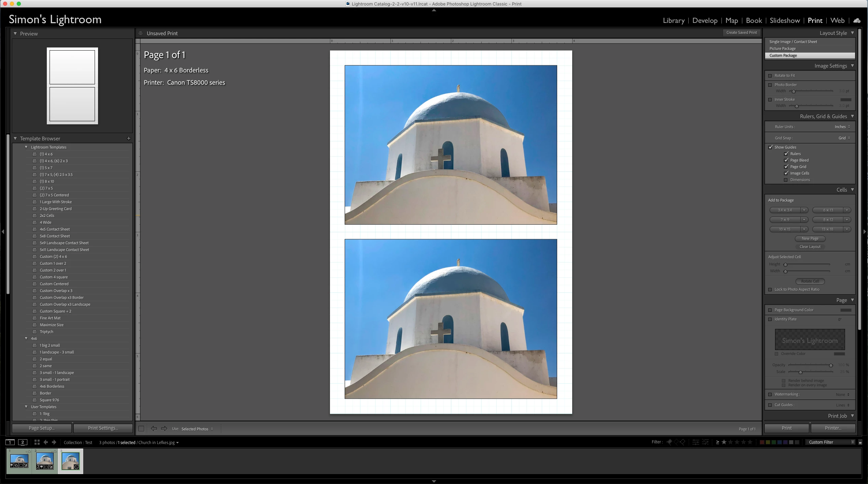Click the plus icon in Template Browser header
This screenshot has width=868, height=484.
pyautogui.click(x=129, y=138)
